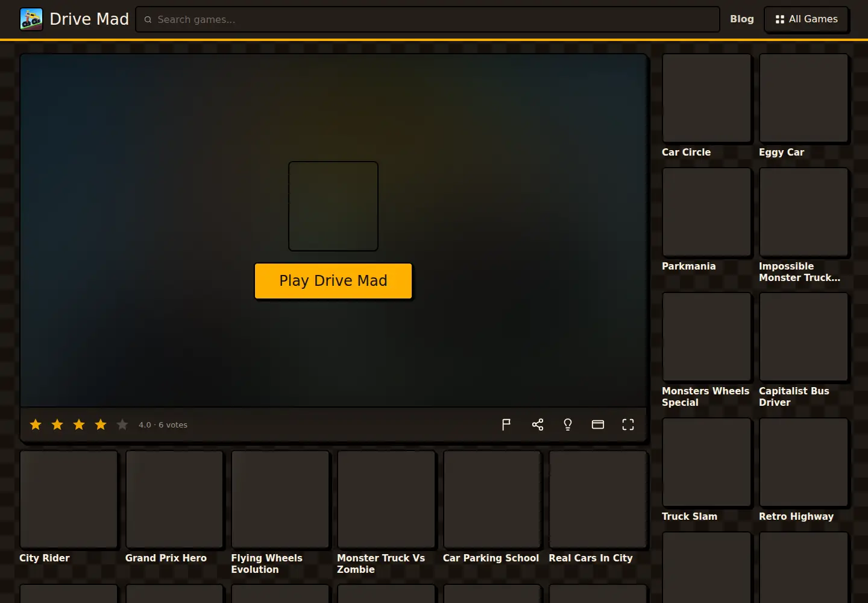868x603 pixels.
Task: Click the "Retro Highway" title text
Action: pyautogui.click(x=796, y=517)
